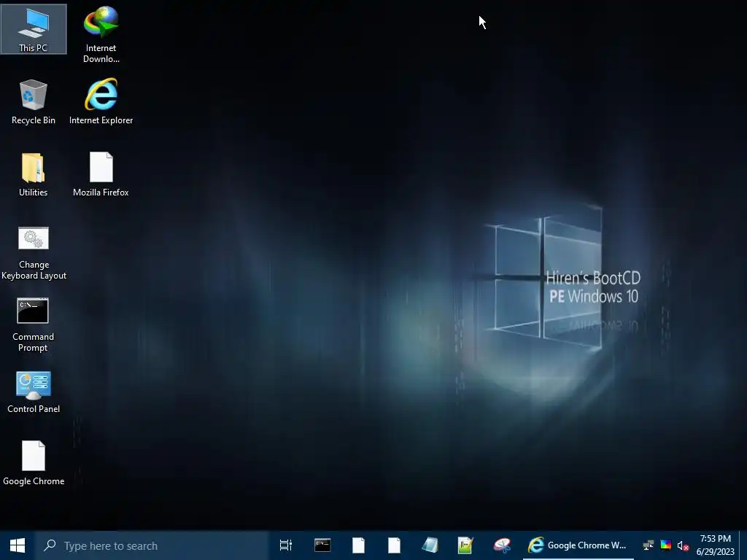This screenshot has width=747, height=560.
Task: Click the Show desktop strip at taskbar end
Action: [x=743, y=545]
